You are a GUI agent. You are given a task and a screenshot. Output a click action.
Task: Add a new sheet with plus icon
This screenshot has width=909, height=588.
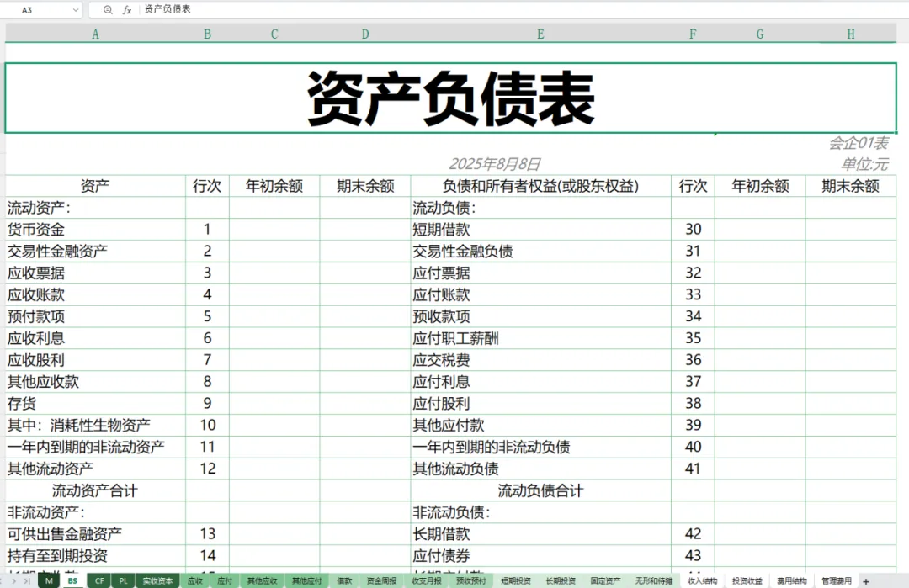866,581
